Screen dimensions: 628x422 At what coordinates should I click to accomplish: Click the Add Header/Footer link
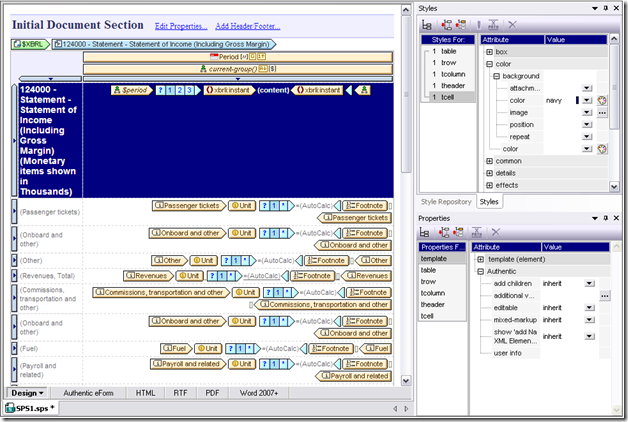248,26
